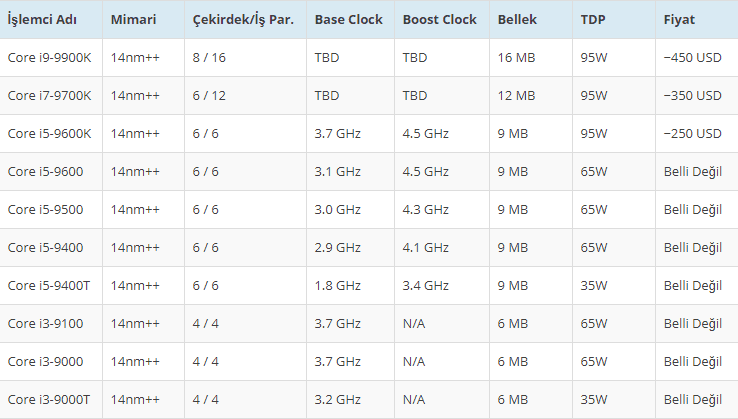Click the Core i3-9100 processor name
Screen dimensions: 738x419
(45, 324)
